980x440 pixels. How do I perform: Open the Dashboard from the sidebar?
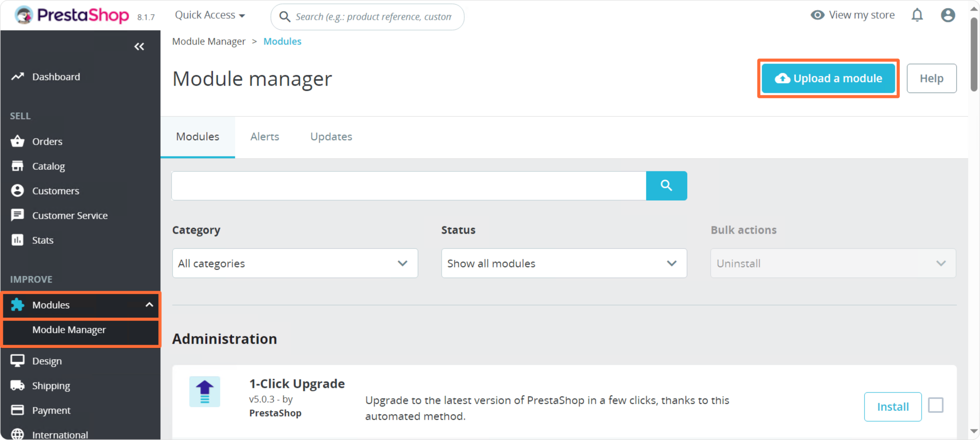pyautogui.click(x=56, y=77)
